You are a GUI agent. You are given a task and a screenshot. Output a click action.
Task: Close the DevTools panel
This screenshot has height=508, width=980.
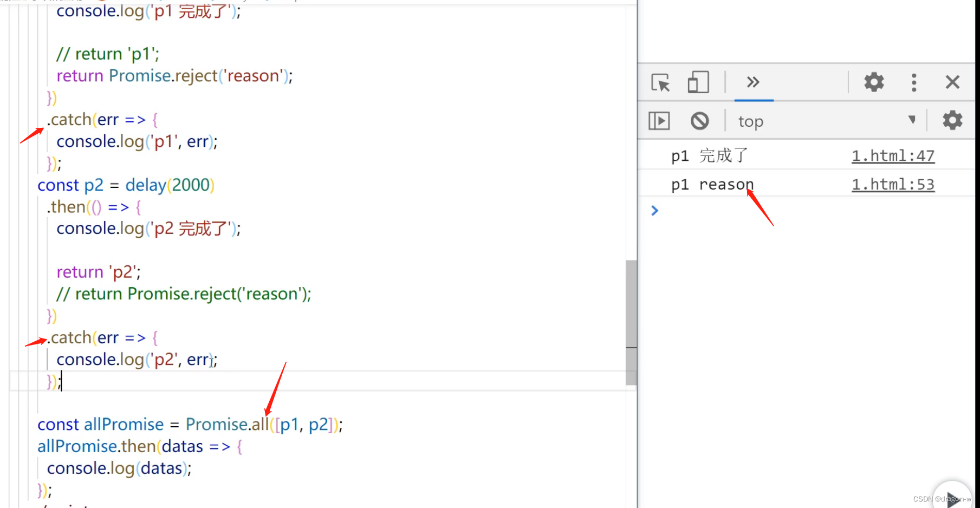click(952, 82)
